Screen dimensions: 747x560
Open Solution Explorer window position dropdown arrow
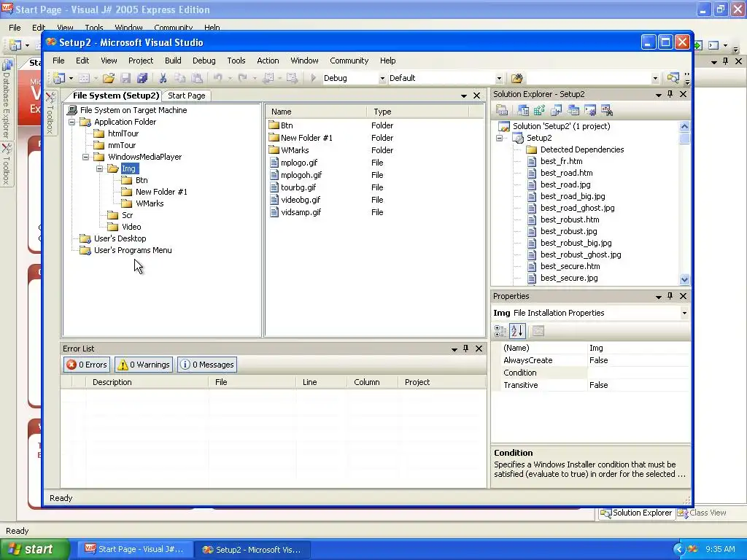659,95
